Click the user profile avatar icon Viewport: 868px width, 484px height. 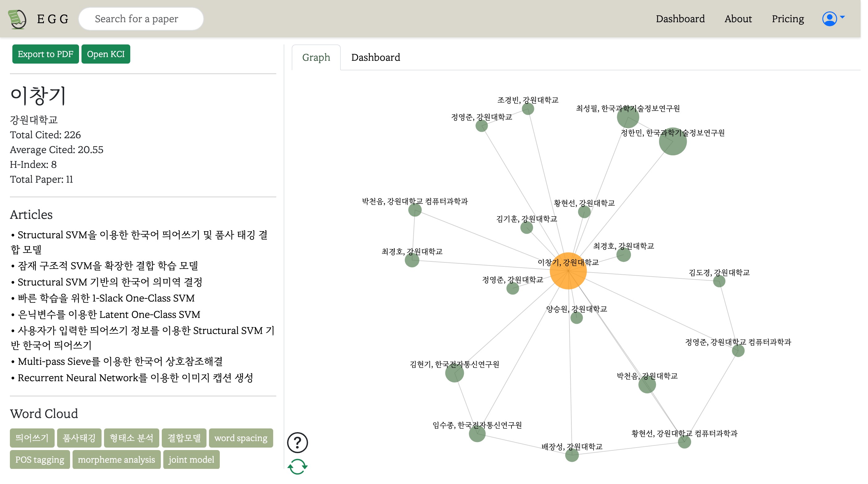[x=830, y=19]
